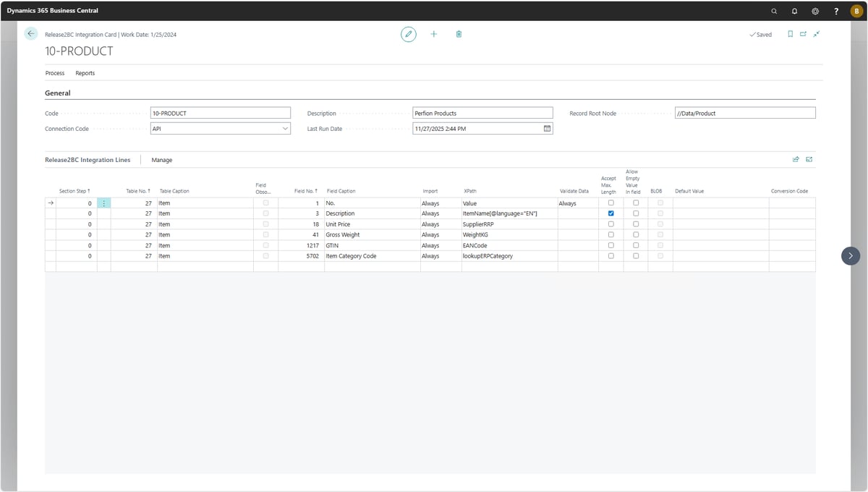Show row options for first line
Viewport: 868px width, 492px height.
(x=104, y=203)
